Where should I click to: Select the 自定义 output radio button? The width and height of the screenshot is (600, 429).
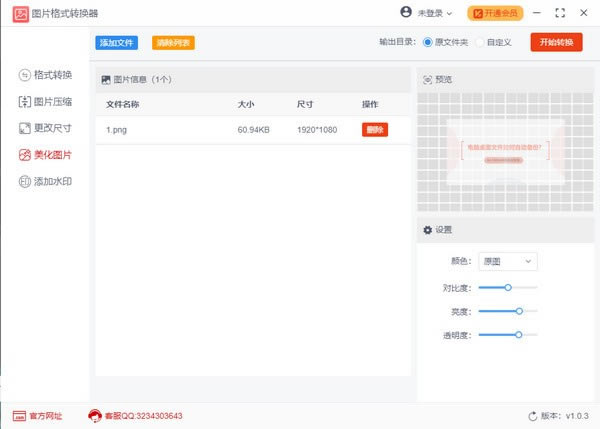pyautogui.click(x=479, y=43)
